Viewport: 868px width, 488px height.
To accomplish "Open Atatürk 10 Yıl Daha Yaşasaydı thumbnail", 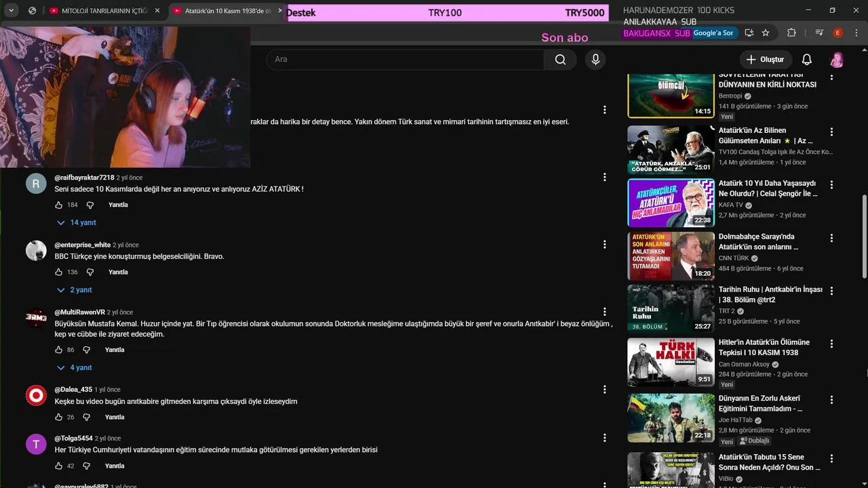I will pos(671,203).
